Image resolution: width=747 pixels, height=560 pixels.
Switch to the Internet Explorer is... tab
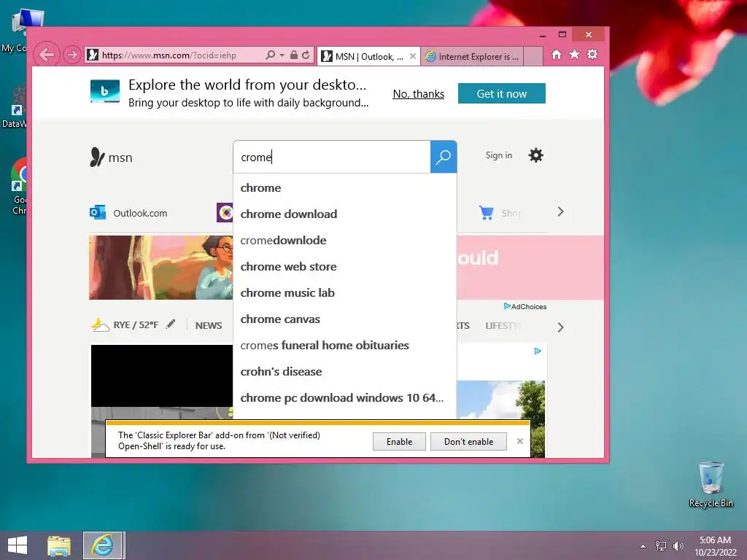[x=472, y=56]
